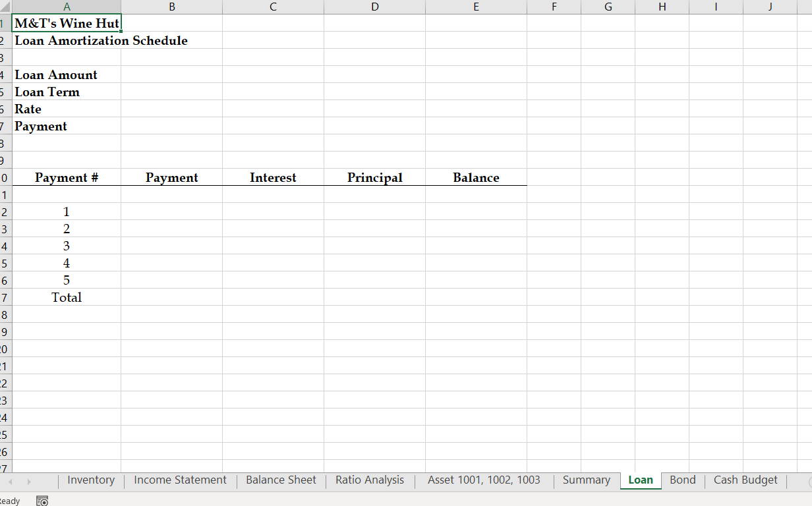
Task: Click the cell containing M&T's Wine Hut
Action: pos(67,23)
